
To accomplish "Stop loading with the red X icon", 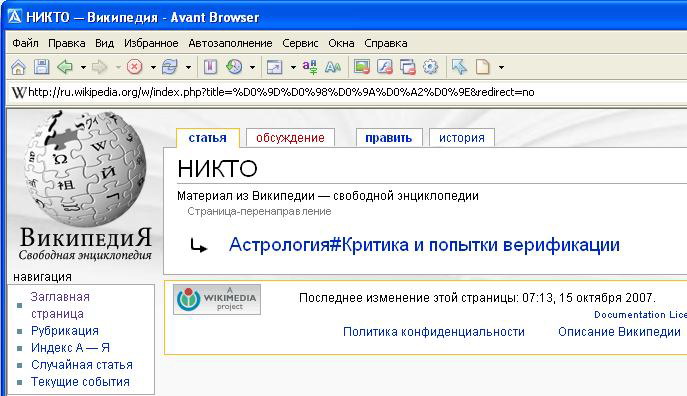I will tap(135, 67).
